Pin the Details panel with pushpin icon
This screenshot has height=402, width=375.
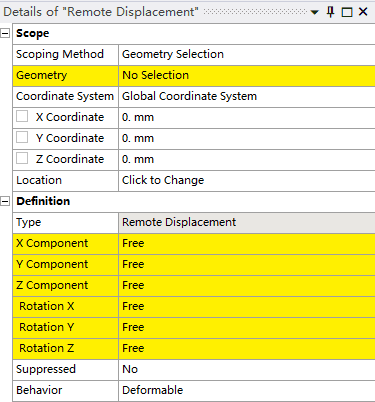[330, 12]
